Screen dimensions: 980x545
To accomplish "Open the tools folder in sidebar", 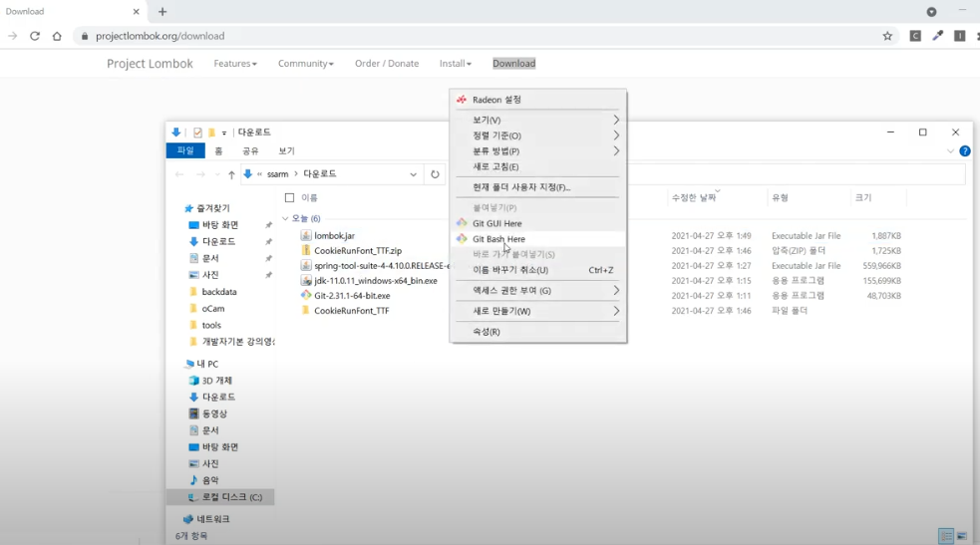I will pyautogui.click(x=211, y=325).
